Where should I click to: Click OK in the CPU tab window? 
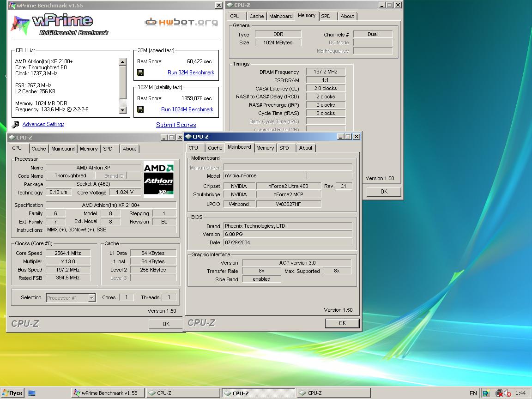click(166, 324)
